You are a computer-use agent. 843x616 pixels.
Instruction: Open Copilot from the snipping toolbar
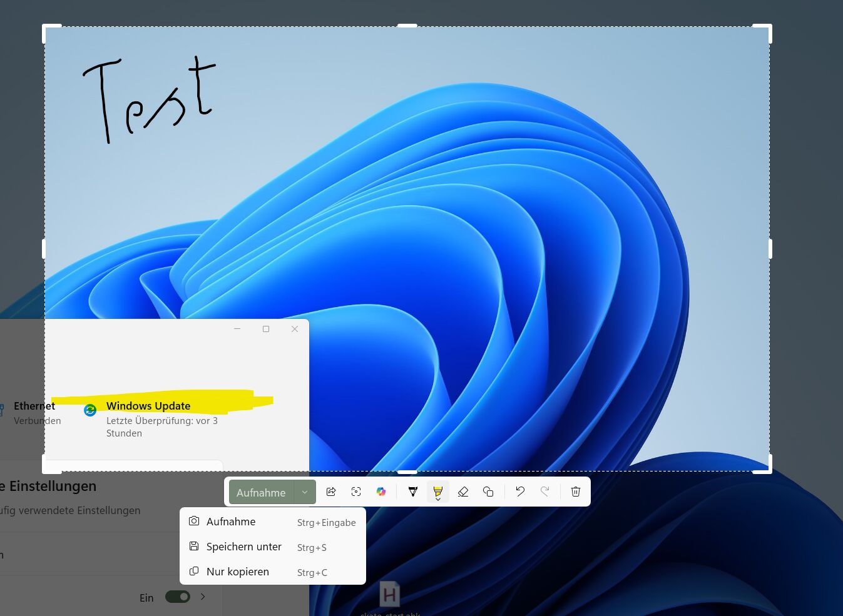(x=381, y=492)
